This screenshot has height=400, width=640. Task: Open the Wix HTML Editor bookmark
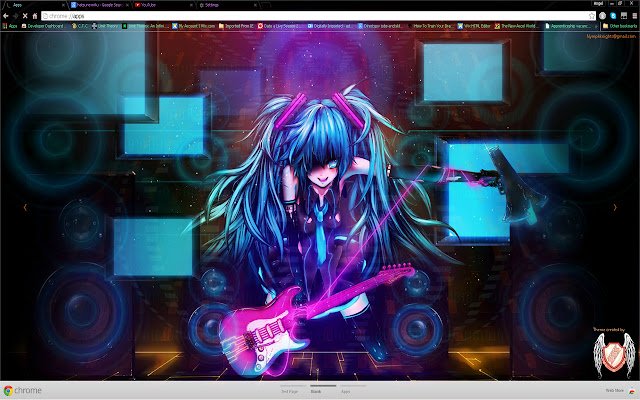click(x=474, y=26)
